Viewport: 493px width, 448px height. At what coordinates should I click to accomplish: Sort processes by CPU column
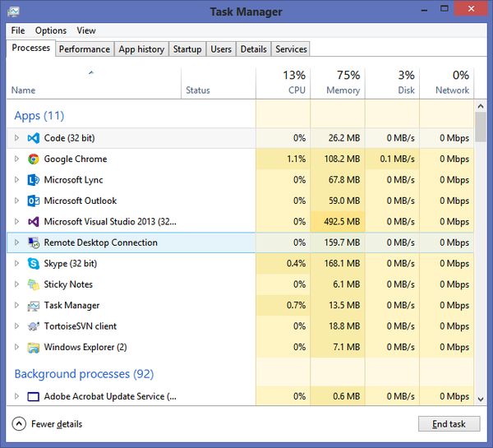tap(283, 83)
